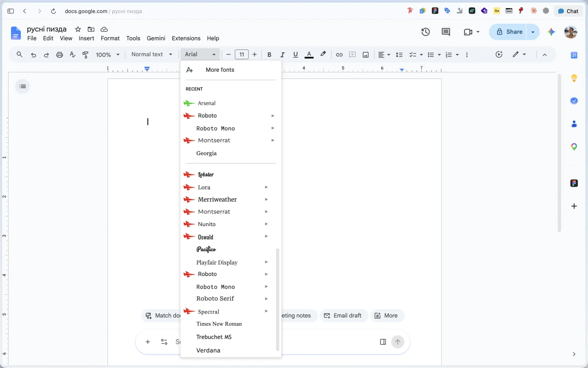Open the Help menu
The image size is (588, 368).
pyautogui.click(x=213, y=38)
